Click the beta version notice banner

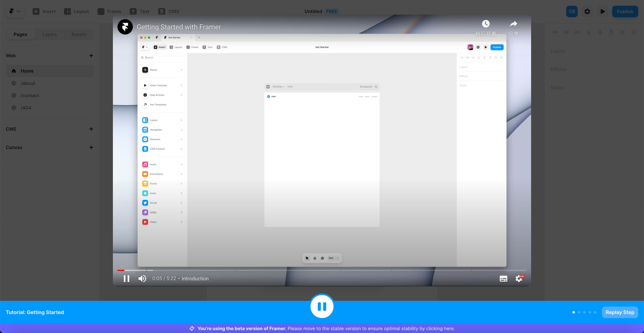[322, 329]
